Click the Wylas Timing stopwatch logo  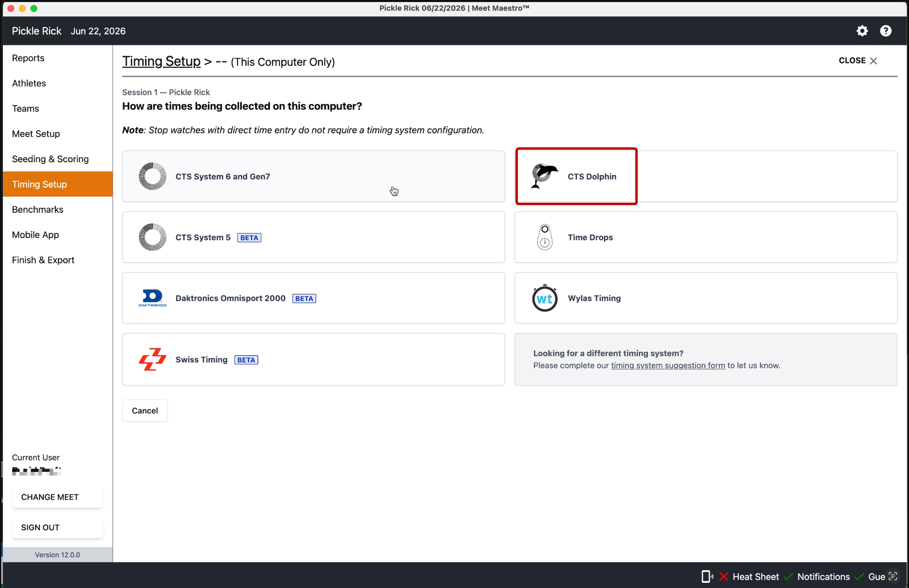click(x=545, y=298)
